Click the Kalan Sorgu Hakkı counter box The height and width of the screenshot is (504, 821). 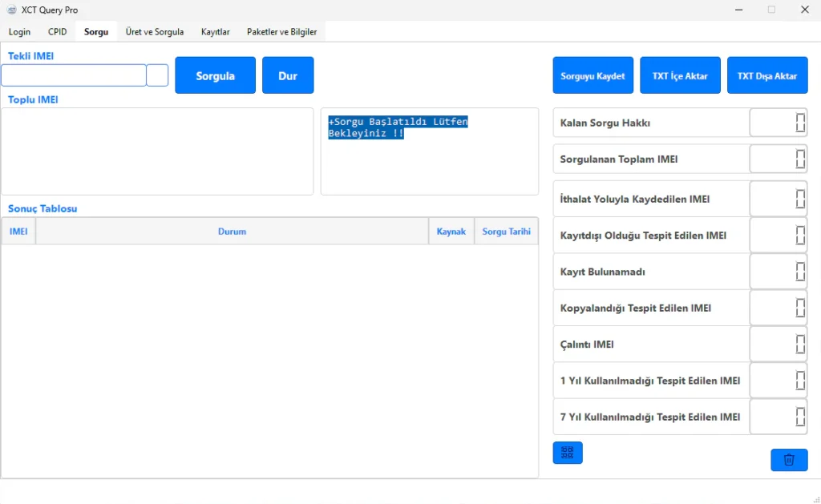[x=778, y=123]
